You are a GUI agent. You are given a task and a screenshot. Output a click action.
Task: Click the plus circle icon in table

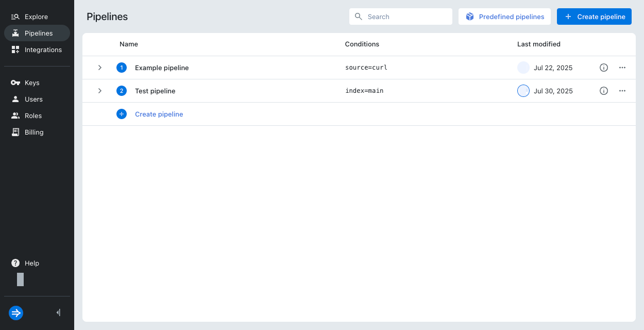122,114
